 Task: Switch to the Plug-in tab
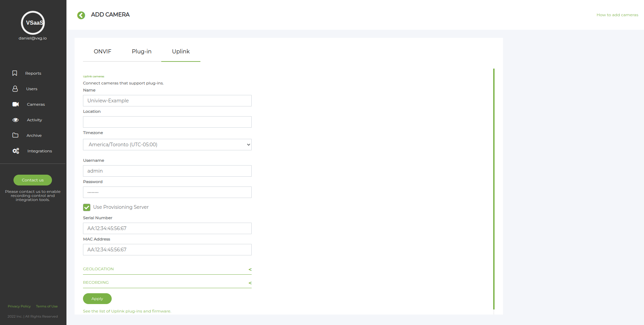141,51
